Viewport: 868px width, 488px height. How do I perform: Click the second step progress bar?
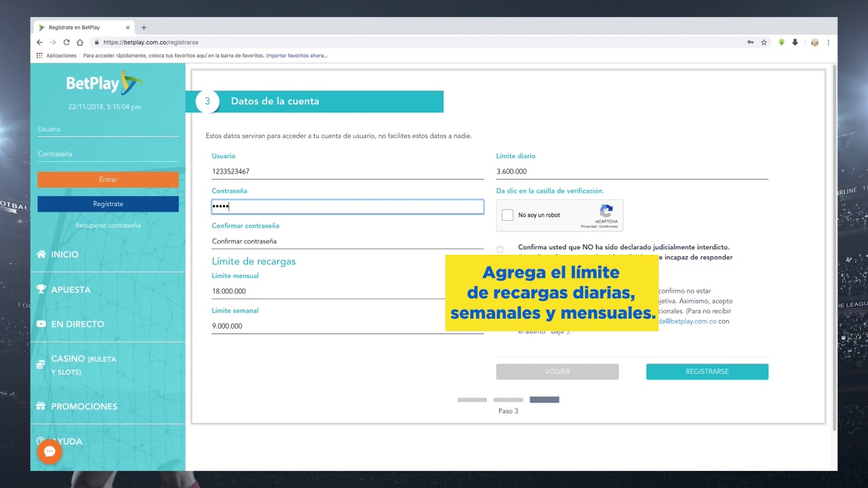point(508,400)
